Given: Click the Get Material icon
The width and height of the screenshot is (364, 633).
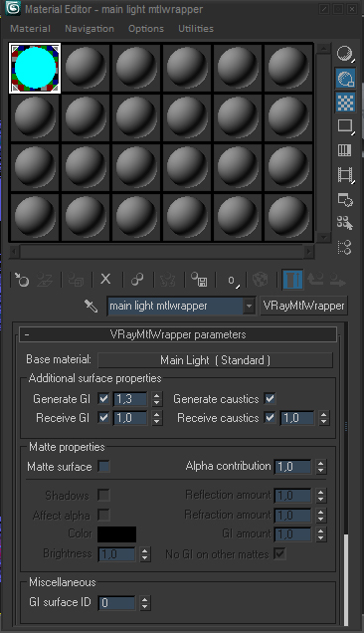Looking at the screenshot, I should pos(22,280).
